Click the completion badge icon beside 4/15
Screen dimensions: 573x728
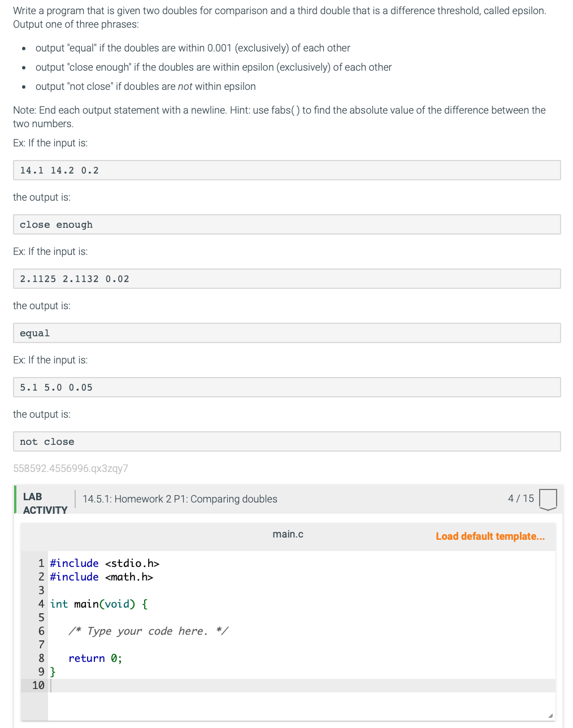pyautogui.click(x=548, y=499)
